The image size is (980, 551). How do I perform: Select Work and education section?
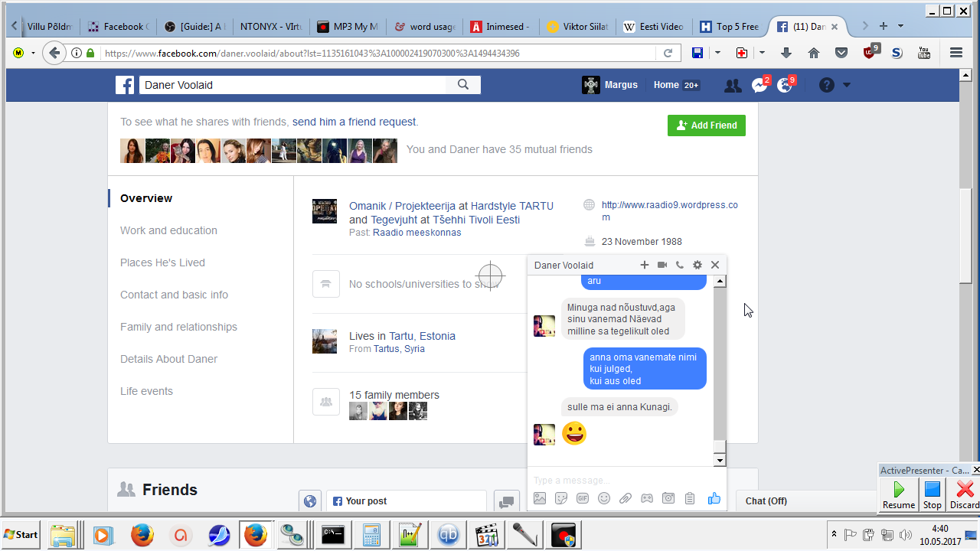168,230
